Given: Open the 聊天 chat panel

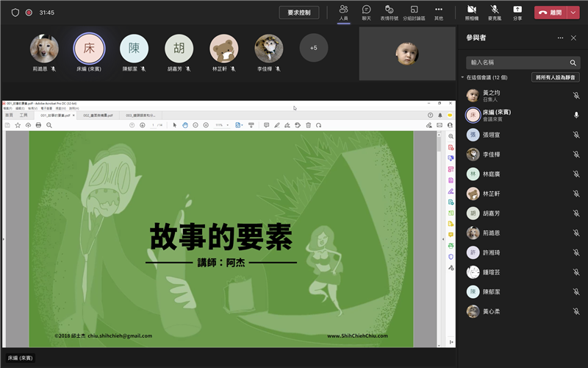Looking at the screenshot, I should [x=366, y=12].
